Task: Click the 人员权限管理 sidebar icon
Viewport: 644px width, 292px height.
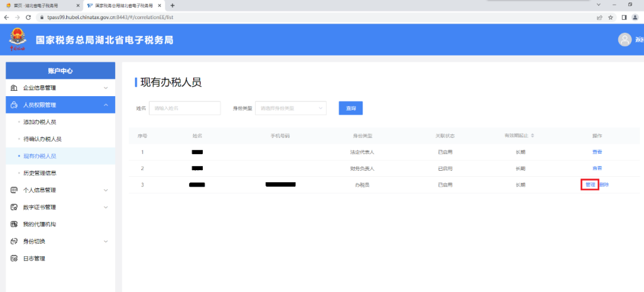Action: [14, 105]
